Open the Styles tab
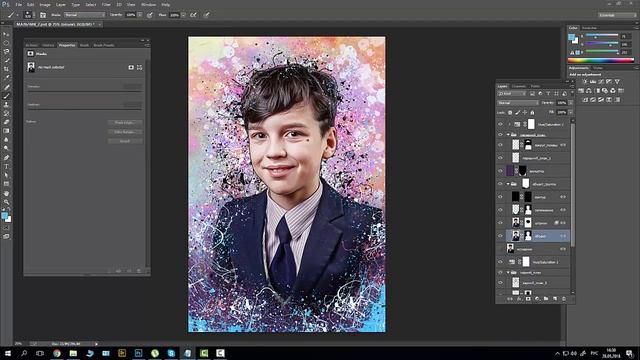 598,68
